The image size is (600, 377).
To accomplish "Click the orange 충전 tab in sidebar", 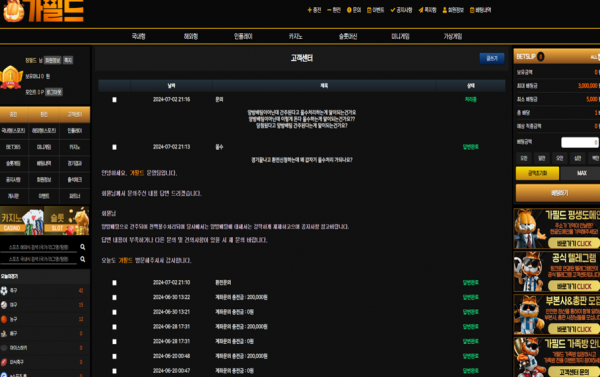I will point(13,114).
